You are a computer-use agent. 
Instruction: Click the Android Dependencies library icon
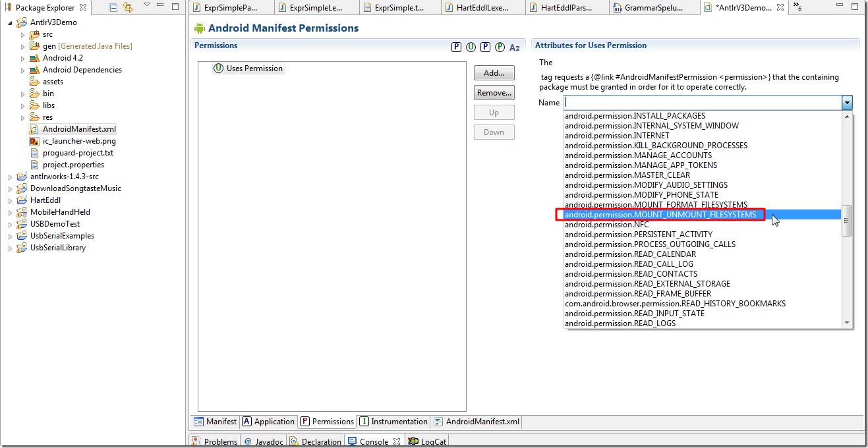coord(34,70)
